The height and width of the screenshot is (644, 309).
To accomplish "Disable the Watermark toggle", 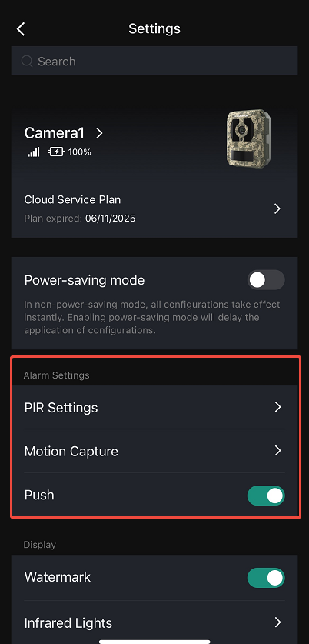I will [266, 578].
